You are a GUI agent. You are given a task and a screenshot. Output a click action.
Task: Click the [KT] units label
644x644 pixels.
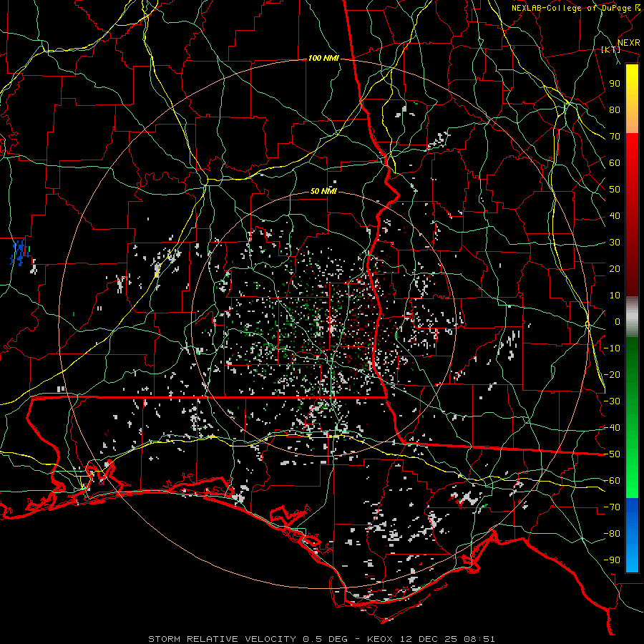point(611,49)
